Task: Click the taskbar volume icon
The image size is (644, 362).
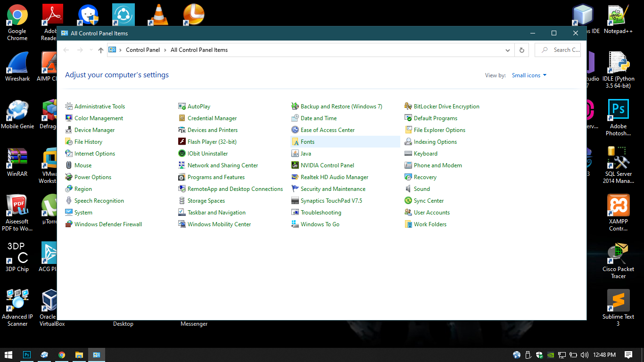Action: point(585,355)
